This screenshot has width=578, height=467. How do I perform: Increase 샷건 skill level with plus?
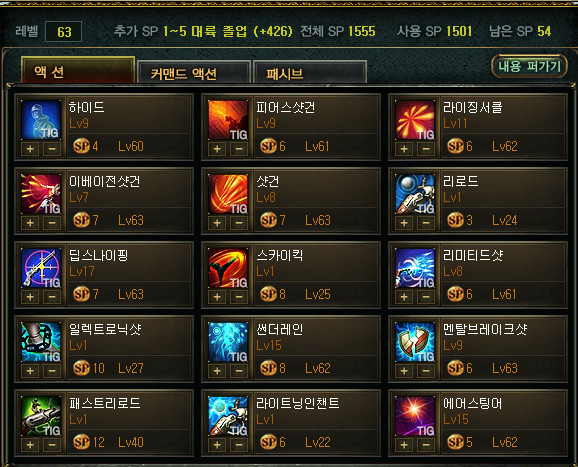pyautogui.click(x=217, y=223)
